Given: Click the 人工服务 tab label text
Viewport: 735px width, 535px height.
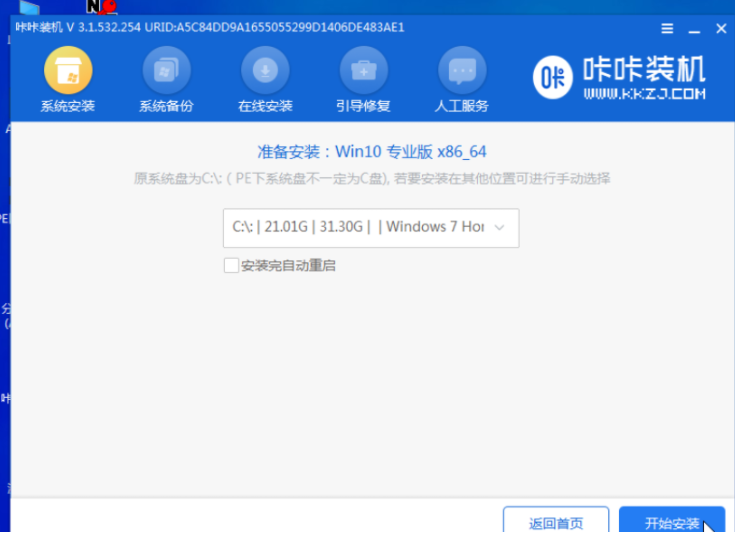Looking at the screenshot, I should click(462, 106).
